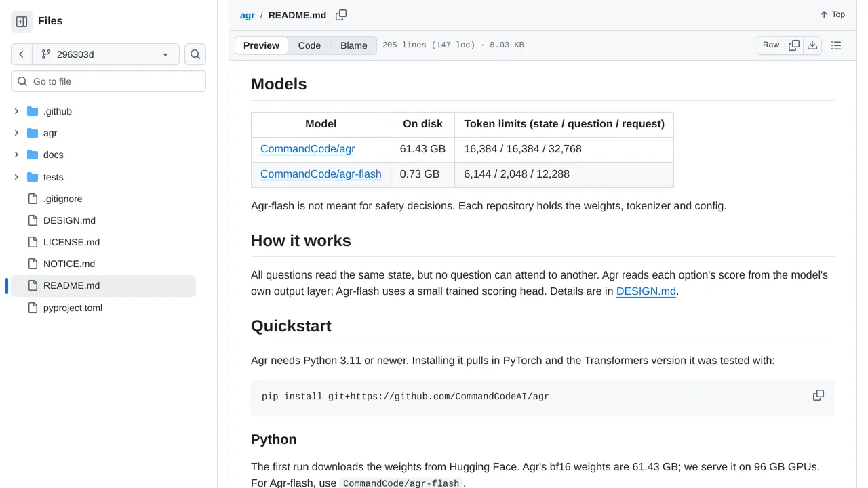Expand the docs folder chevron

click(16, 155)
